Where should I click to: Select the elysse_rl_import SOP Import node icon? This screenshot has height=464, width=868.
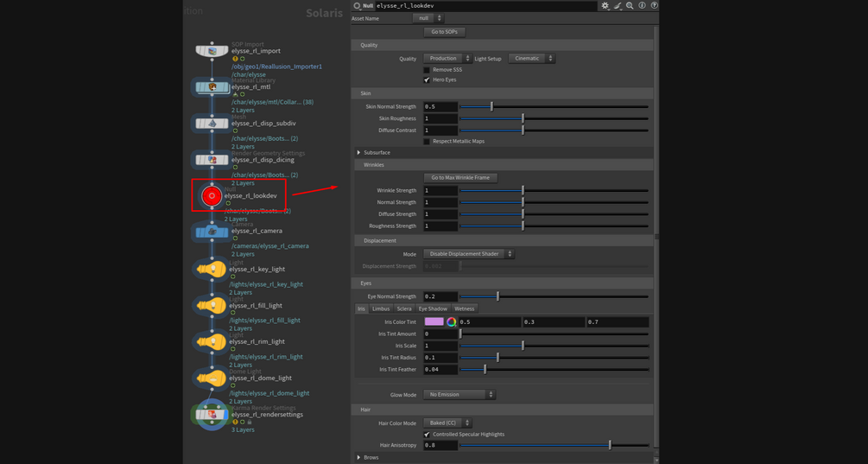(x=212, y=51)
